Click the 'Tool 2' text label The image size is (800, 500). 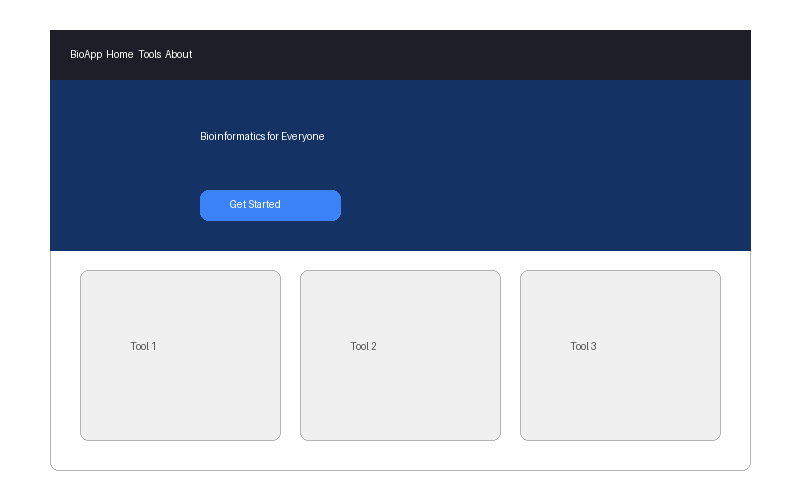[363, 347]
